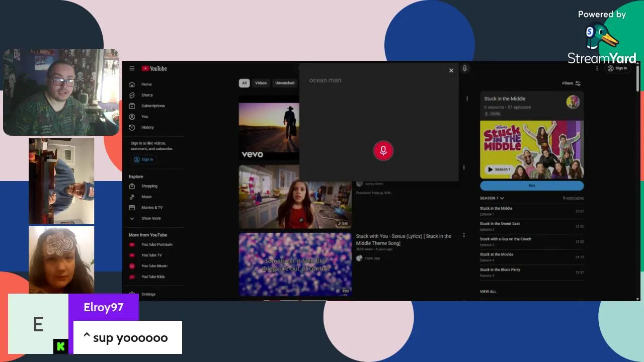The image size is (644, 362).
Task: Open Stuck with You - Sonus video title
Action: [x=404, y=240]
